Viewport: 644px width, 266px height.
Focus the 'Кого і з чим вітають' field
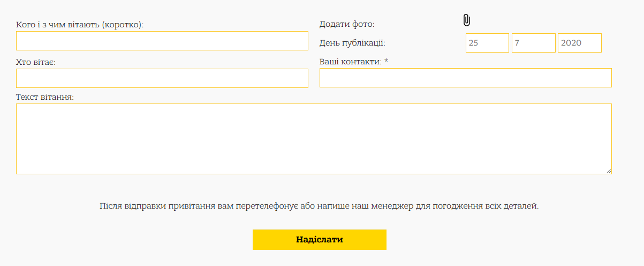[x=162, y=41]
